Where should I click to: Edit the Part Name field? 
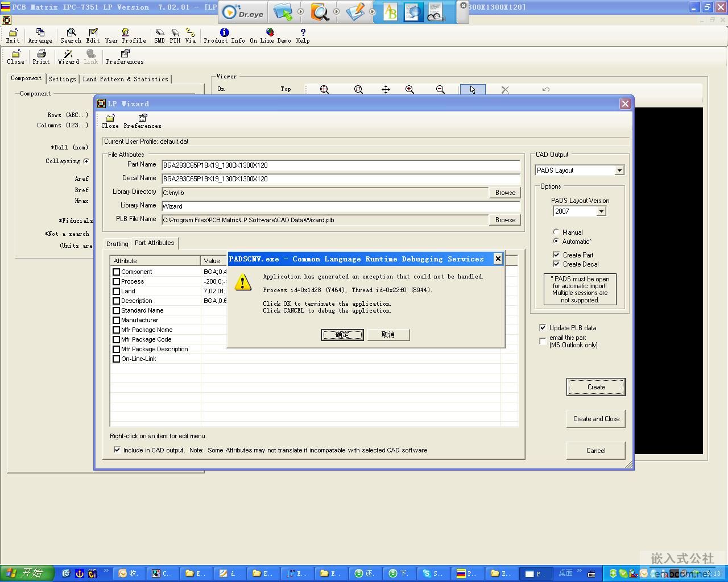pos(341,165)
